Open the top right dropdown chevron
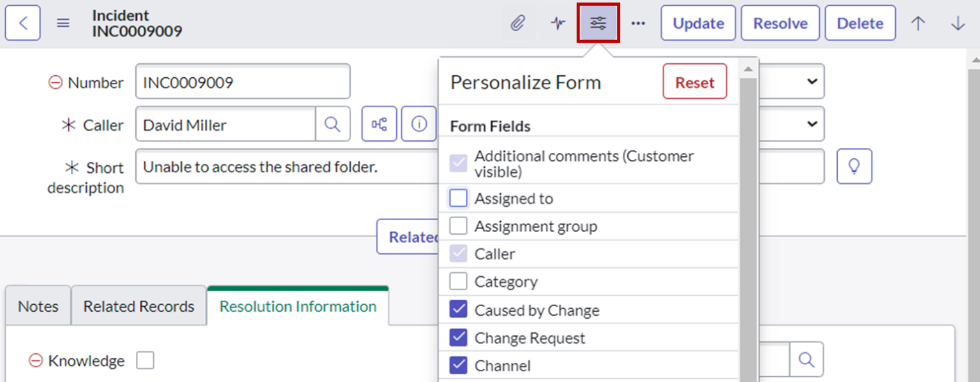Viewport: 980px width, 382px height. coord(812,82)
